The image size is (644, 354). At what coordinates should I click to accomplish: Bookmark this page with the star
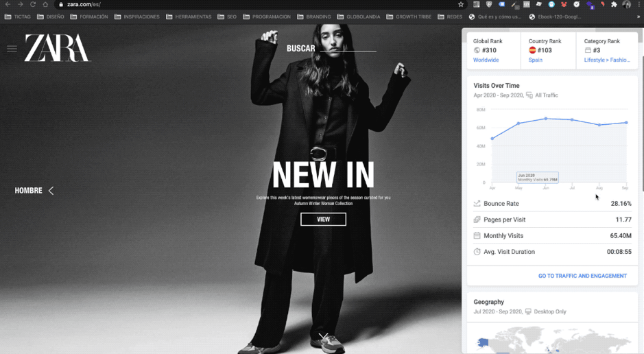[461, 5]
